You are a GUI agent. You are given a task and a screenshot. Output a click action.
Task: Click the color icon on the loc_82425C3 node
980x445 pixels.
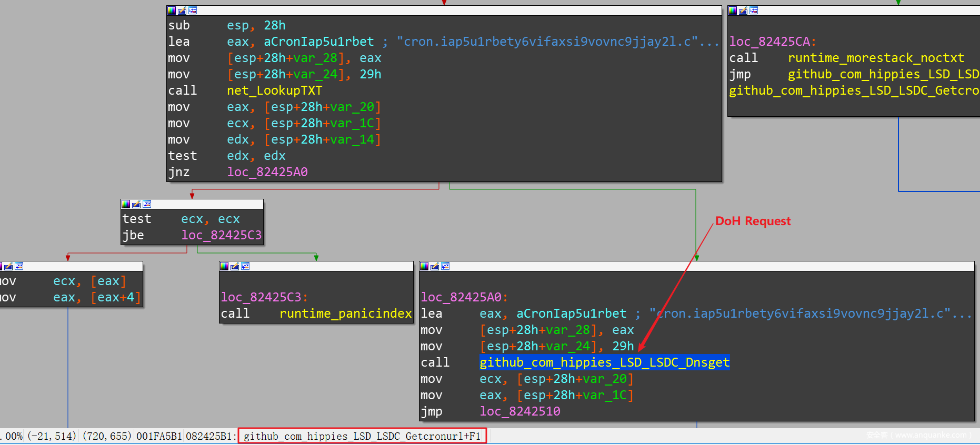224,266
